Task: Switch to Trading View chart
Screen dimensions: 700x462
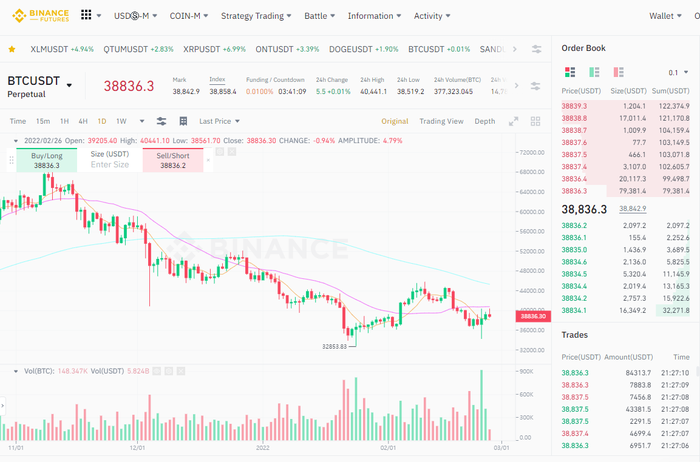Action: (x=441, y=121)
